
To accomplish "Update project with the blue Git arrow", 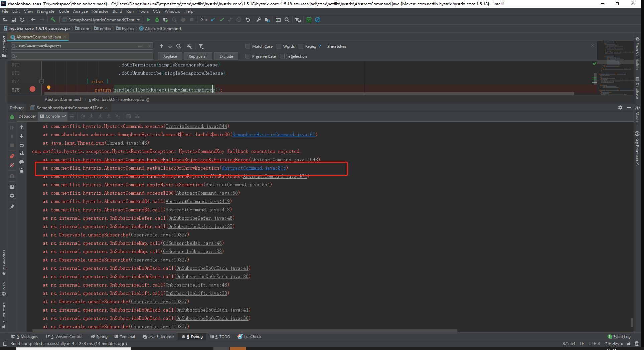I will [213, 20].
